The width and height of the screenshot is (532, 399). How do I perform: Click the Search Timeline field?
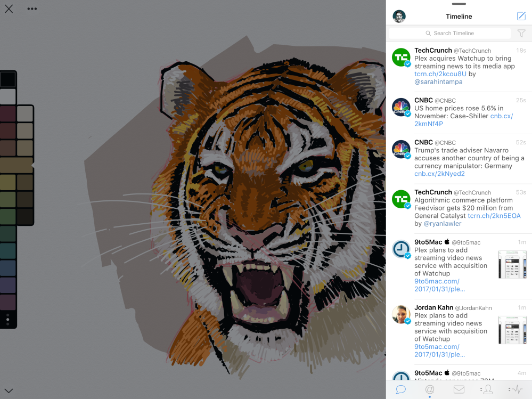coord(449,33)
